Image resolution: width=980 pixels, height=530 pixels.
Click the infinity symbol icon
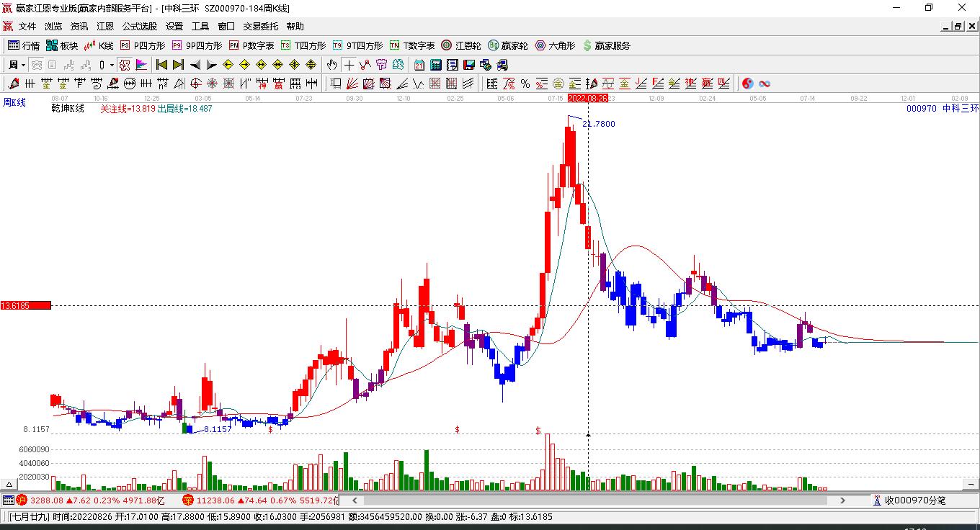[x=765, y=84]
